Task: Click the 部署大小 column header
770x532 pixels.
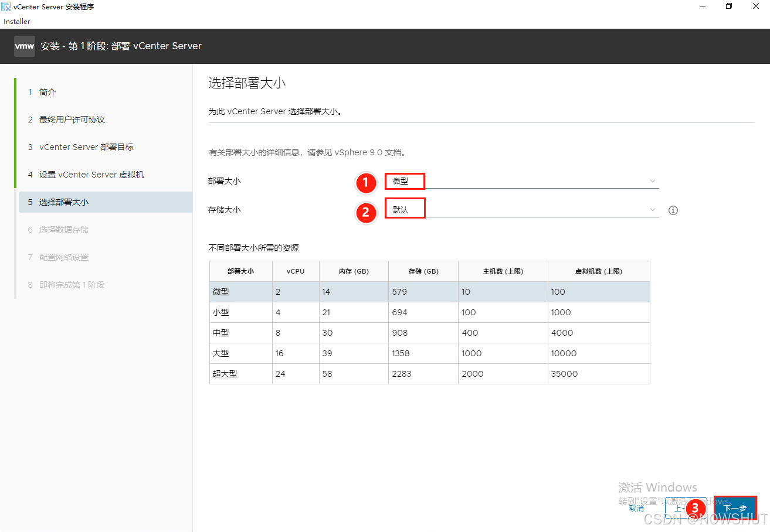Action: tap(241, 271)
